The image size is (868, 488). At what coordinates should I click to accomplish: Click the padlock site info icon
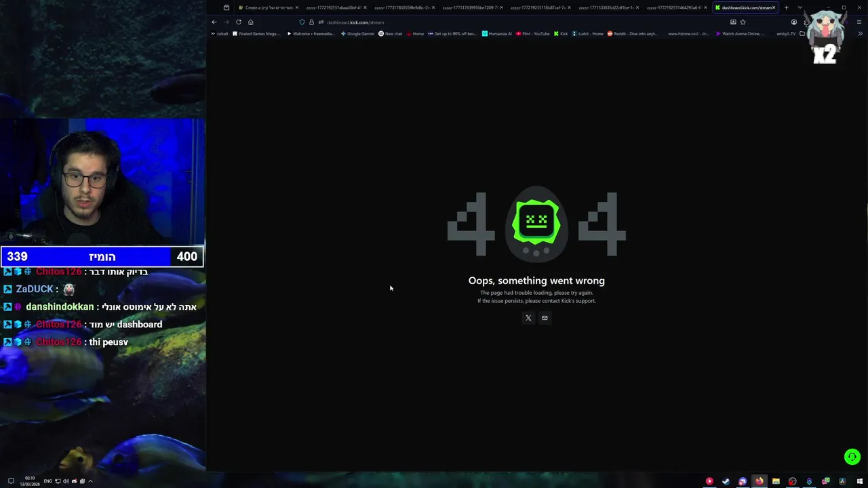click(311, 22)
